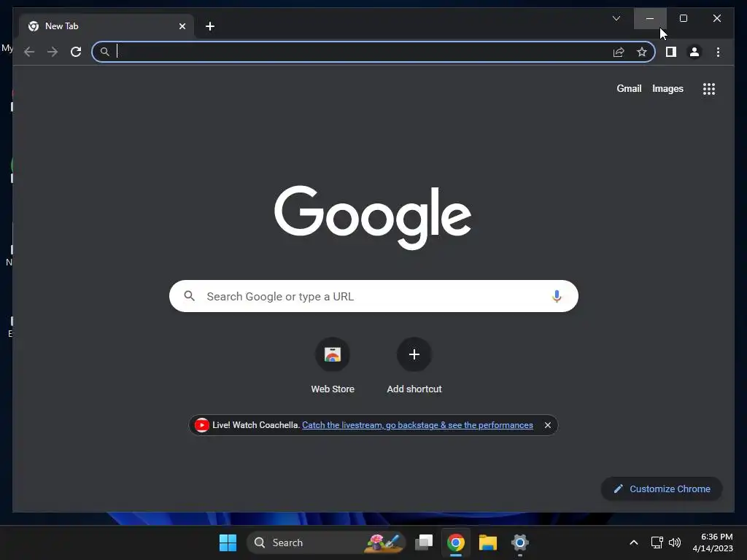
Task: Open Settings from the taskbar
Action: pos(519,542)
